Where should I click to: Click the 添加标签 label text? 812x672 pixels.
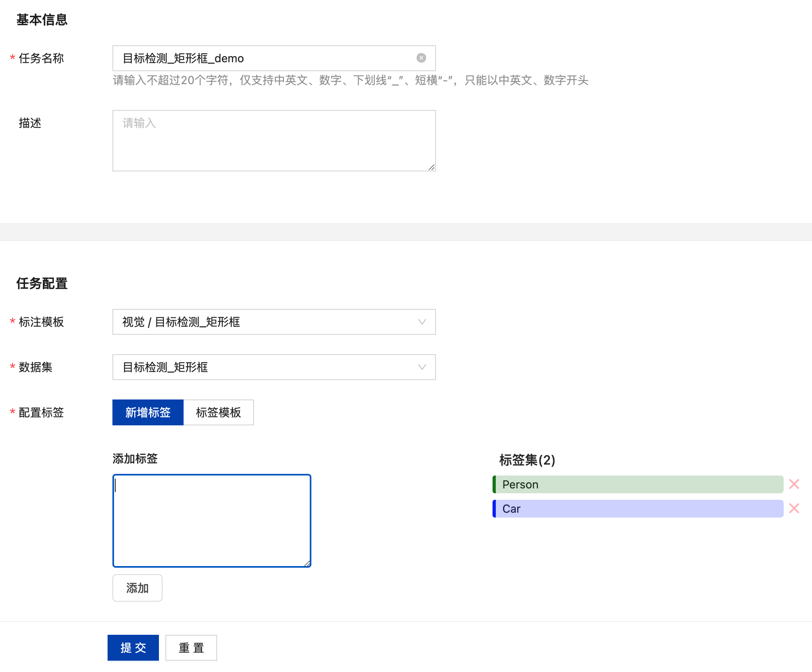coord(135,459)
